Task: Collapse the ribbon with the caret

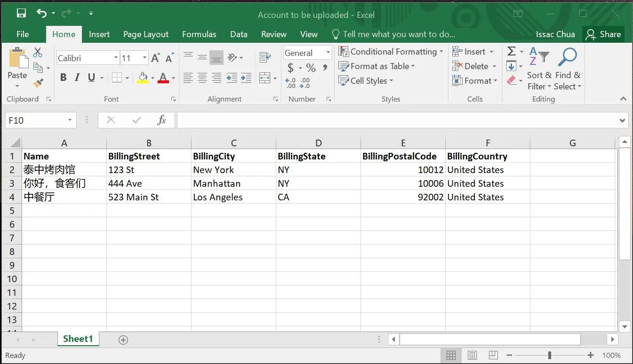Action: (x=624, y=99)
